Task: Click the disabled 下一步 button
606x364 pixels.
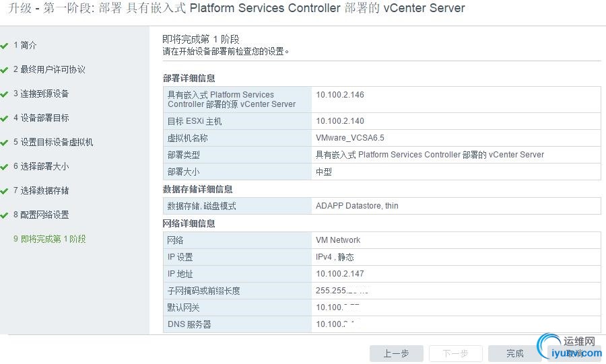Action: [x=455, y=354]
